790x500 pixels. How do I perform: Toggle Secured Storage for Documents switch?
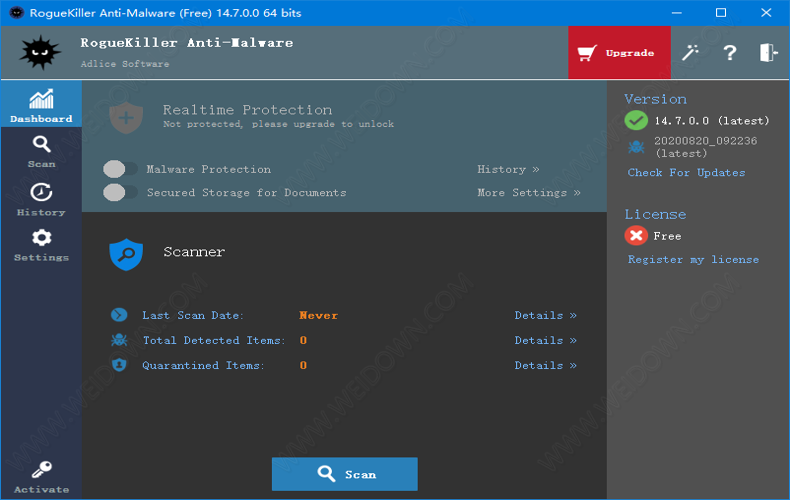(x=120, y=192)
